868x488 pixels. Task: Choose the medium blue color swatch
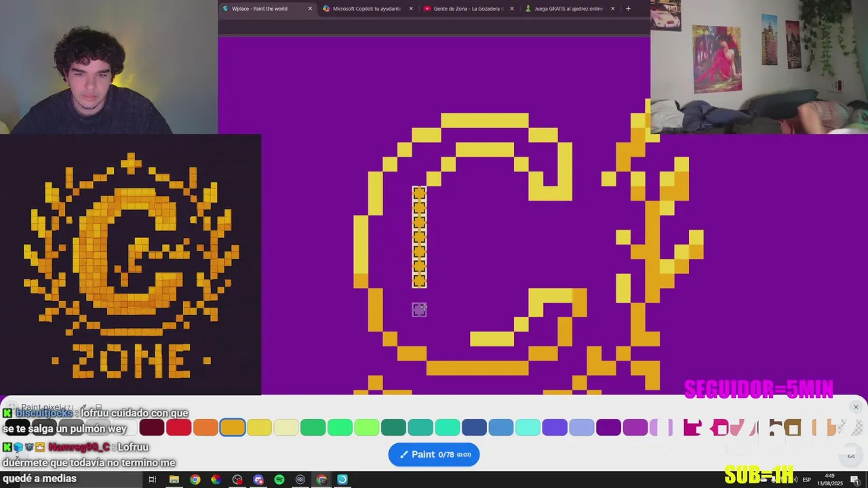coord(501,427)
